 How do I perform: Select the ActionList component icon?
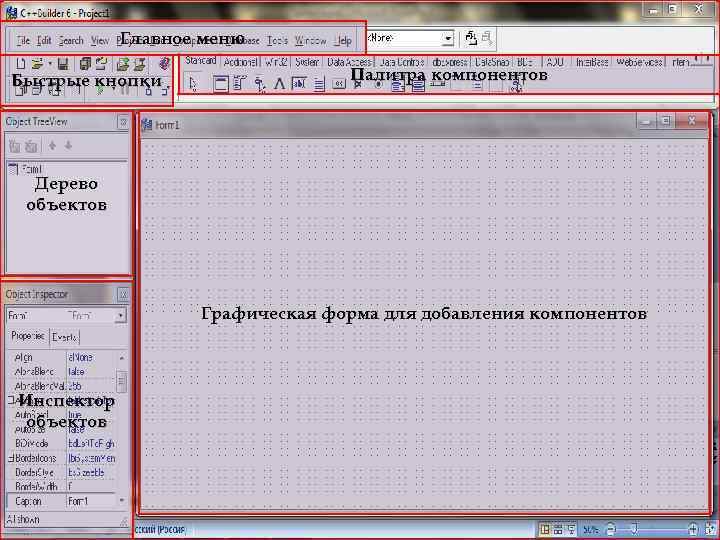coord(517,85)
